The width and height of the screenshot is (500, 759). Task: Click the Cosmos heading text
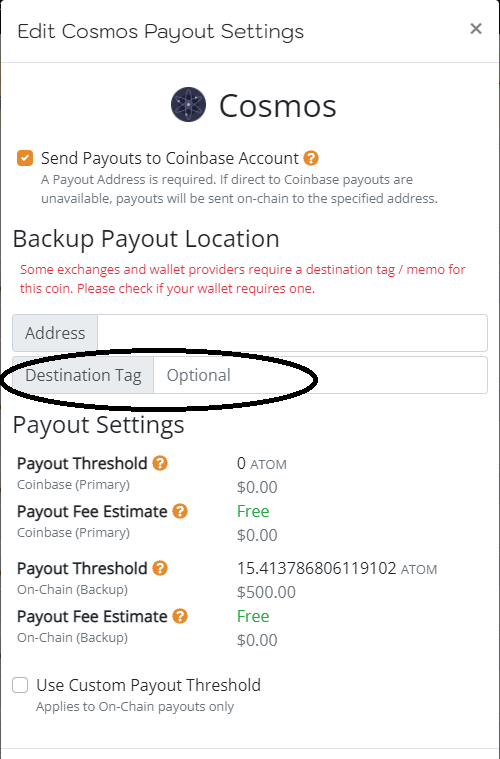click(277, 106)
